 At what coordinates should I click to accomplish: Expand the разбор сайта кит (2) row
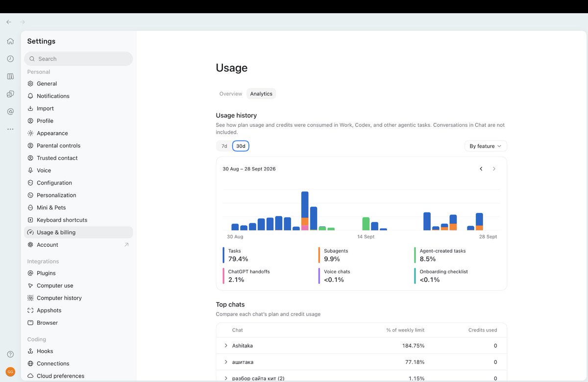click(226, 378)
